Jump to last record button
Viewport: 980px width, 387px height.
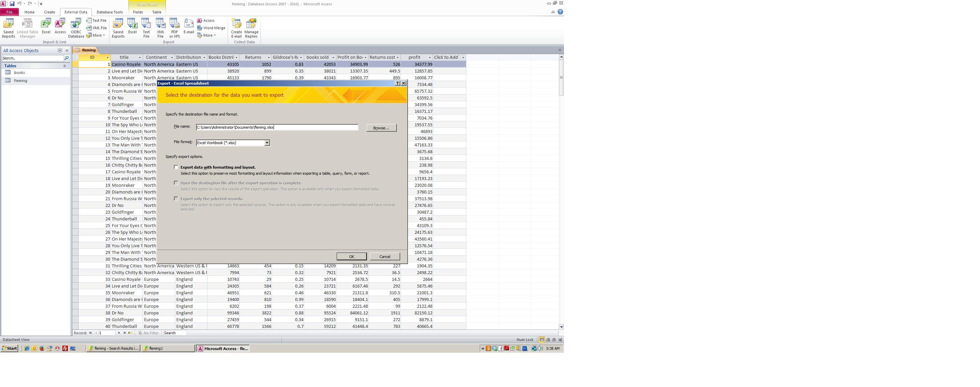pos(125,333)
